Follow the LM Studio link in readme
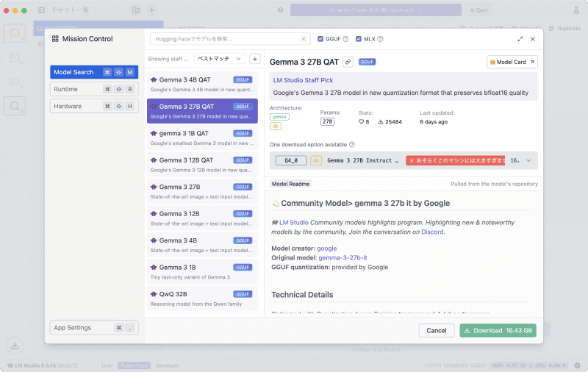The width and height of the screenshot is (588, 372). pyautogui.click(x=293, y=222)
